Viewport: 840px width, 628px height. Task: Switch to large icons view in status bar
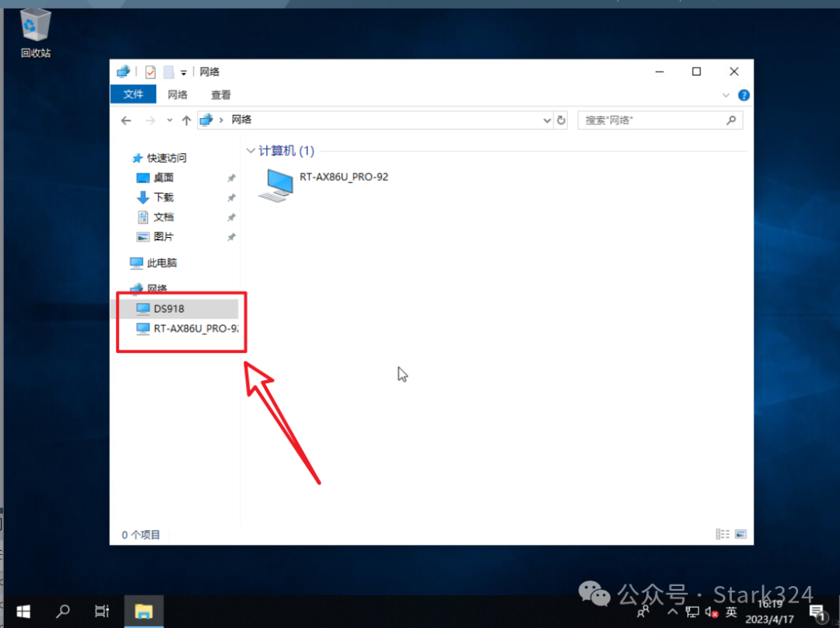[x=741, y=534]
